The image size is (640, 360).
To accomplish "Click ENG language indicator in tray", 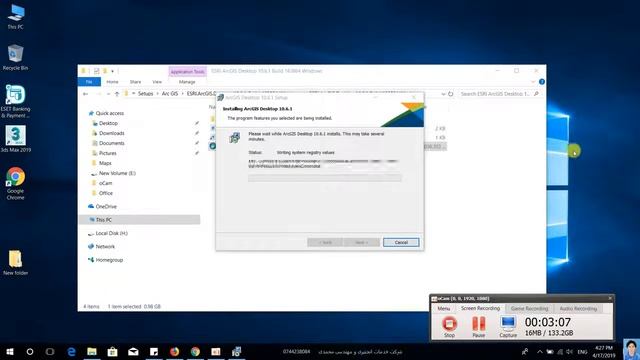I will coord(582,351).
